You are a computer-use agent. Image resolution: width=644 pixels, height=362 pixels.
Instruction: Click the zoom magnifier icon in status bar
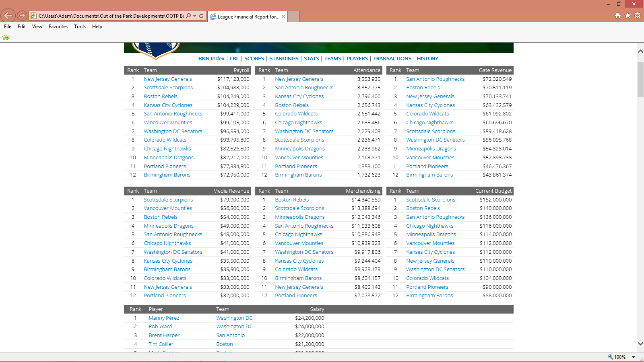pyautogui.click(x=610, y=357)
